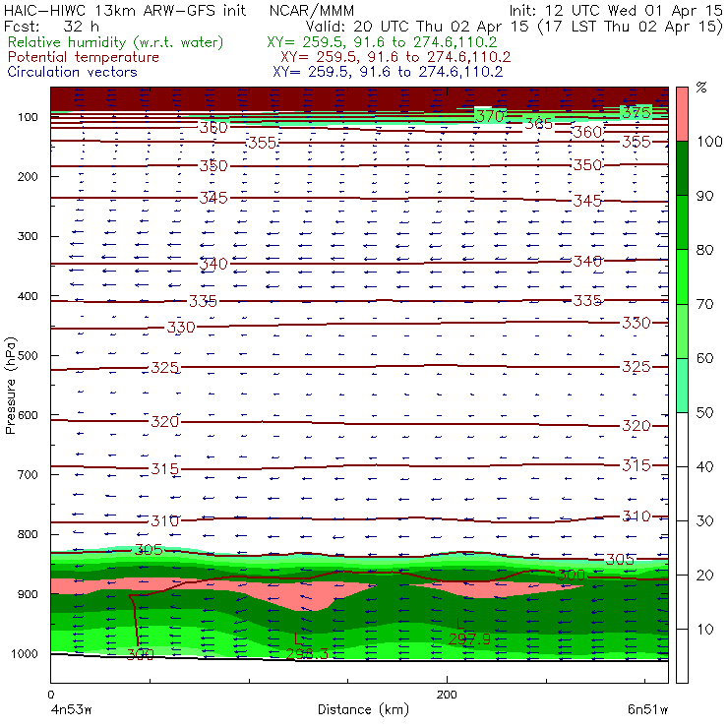Click the red "Potential temperature" legend label
Image resolution: width=728 pixels, height=728 pixels.
[x=84, y=57]
